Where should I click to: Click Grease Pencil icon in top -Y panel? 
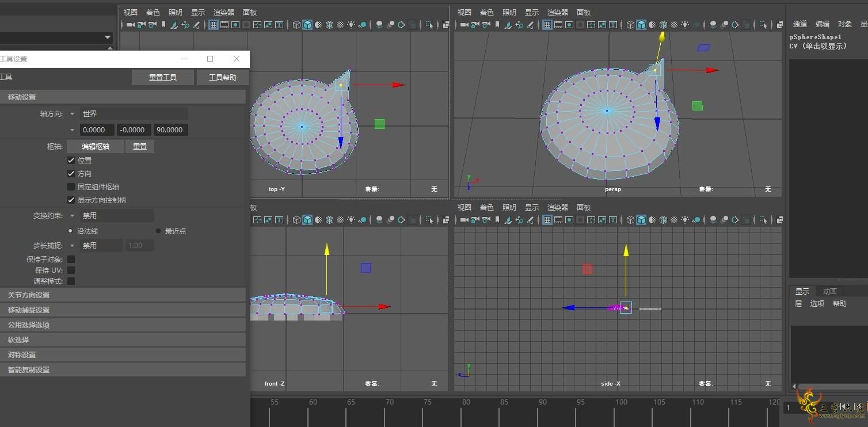[196, 25]
